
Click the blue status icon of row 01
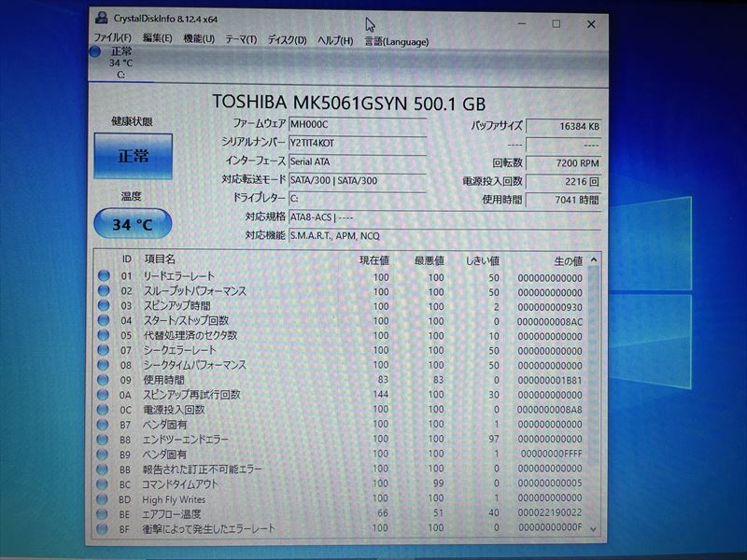pos(104,275)
